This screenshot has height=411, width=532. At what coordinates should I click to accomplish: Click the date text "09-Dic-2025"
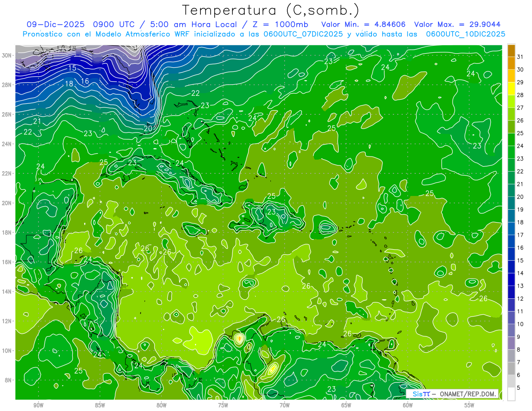(x=56, y=24)
